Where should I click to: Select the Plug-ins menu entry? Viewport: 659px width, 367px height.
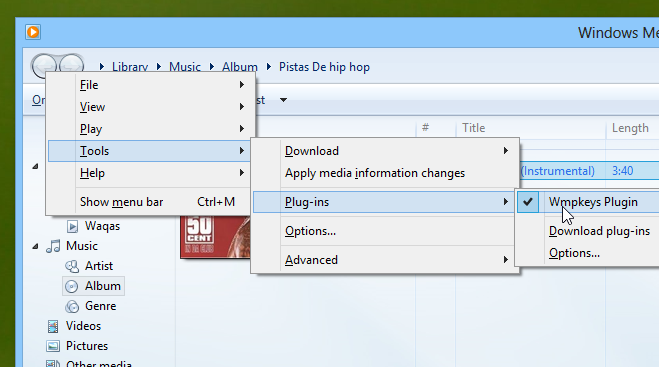coord(384,202)
